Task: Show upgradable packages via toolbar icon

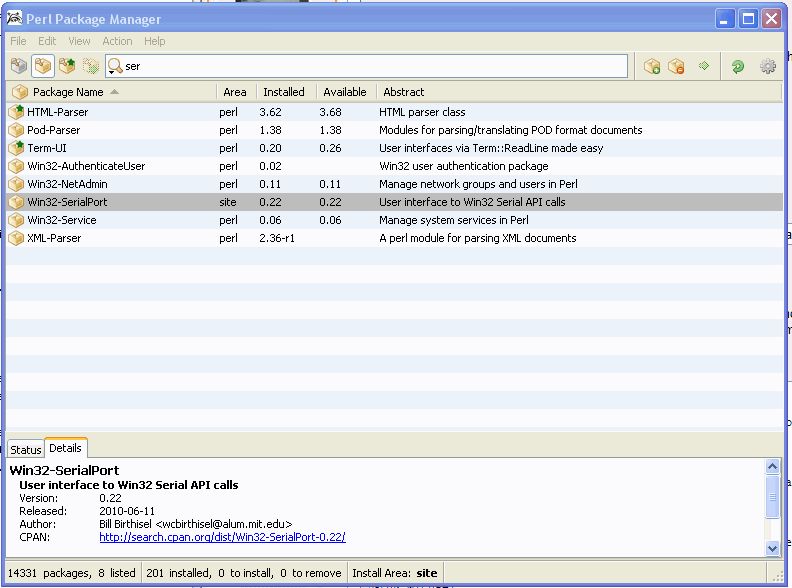Action: [x=67, y=66]
